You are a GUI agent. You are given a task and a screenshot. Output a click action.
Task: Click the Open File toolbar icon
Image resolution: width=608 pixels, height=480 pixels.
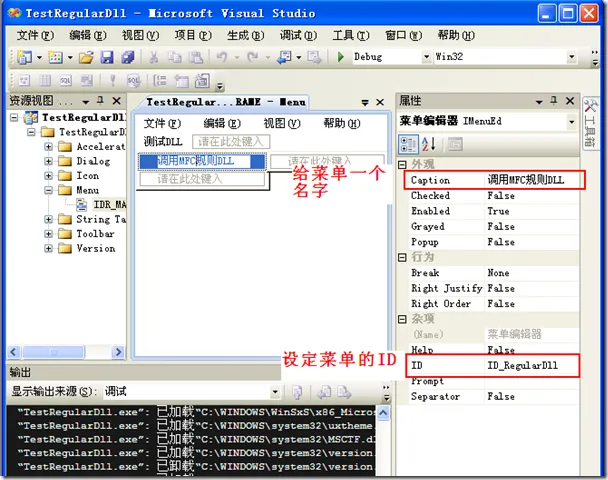(x=86, y=57)
